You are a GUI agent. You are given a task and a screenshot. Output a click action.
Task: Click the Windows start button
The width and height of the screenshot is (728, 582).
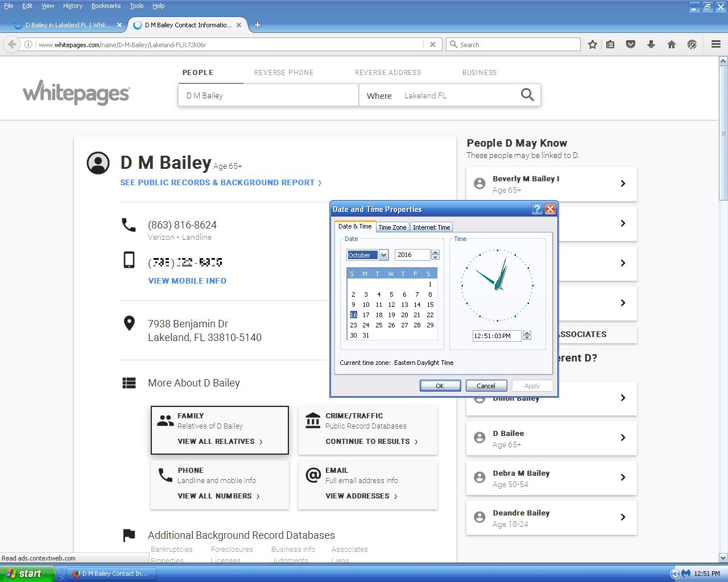coord(27,573)
